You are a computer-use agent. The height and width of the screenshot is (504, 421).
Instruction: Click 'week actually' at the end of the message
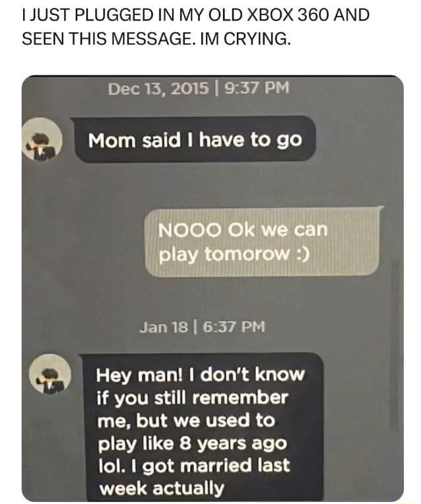coord(162,489)
